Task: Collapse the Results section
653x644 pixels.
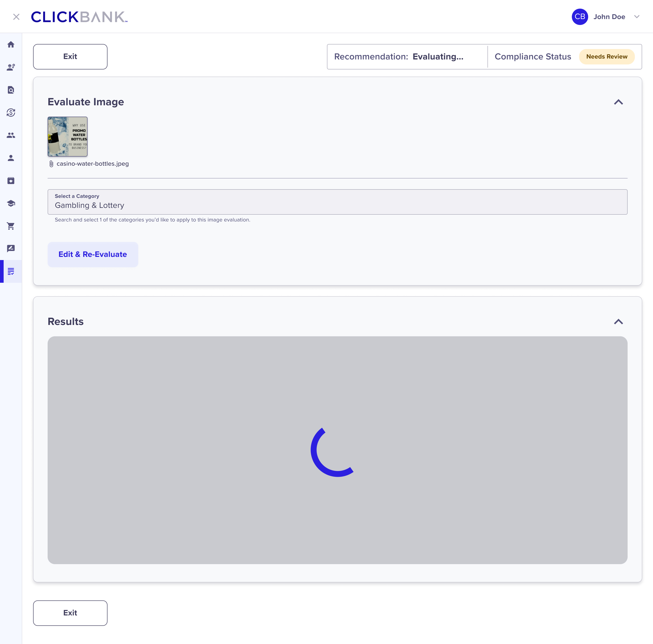Action: click(618, 322)
